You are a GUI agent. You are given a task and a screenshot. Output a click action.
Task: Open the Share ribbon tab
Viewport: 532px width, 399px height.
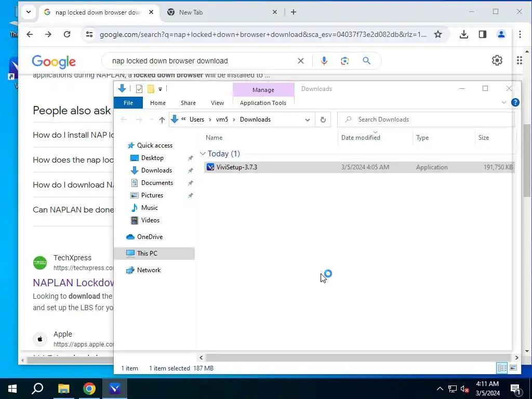[188, 103]
